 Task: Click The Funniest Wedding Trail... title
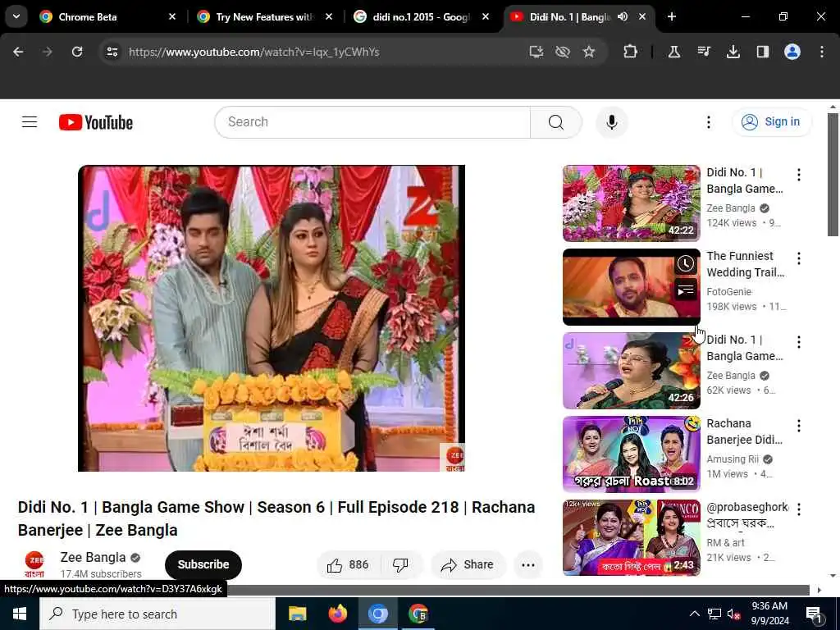(x=745, y=264)
